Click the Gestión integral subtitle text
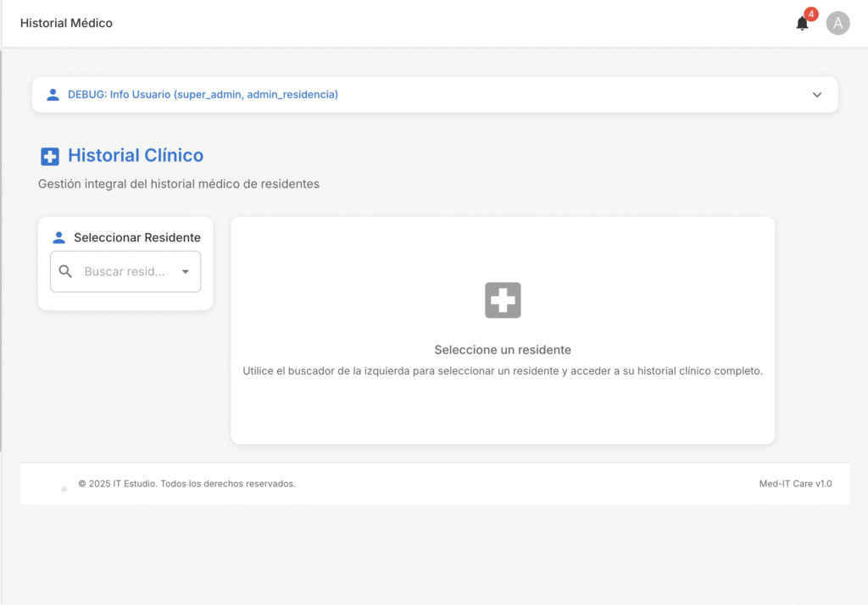Viewport: 868px width, 605px height. [179, 184]
